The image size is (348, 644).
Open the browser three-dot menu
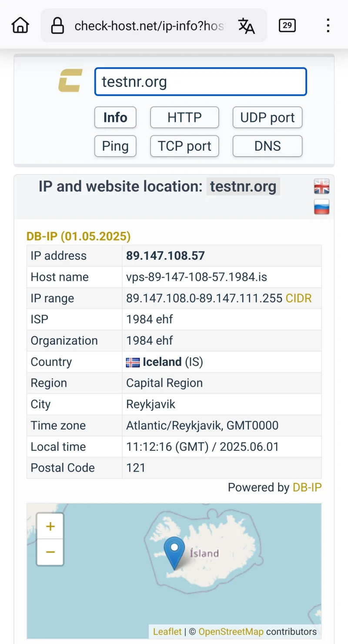pyautogui.click(x=328, y=26)
